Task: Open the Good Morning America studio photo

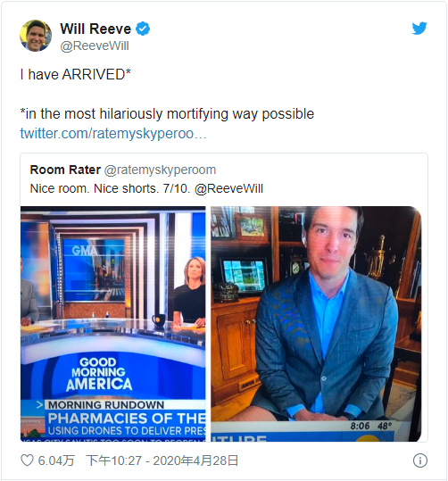Action: coord(113,324)
